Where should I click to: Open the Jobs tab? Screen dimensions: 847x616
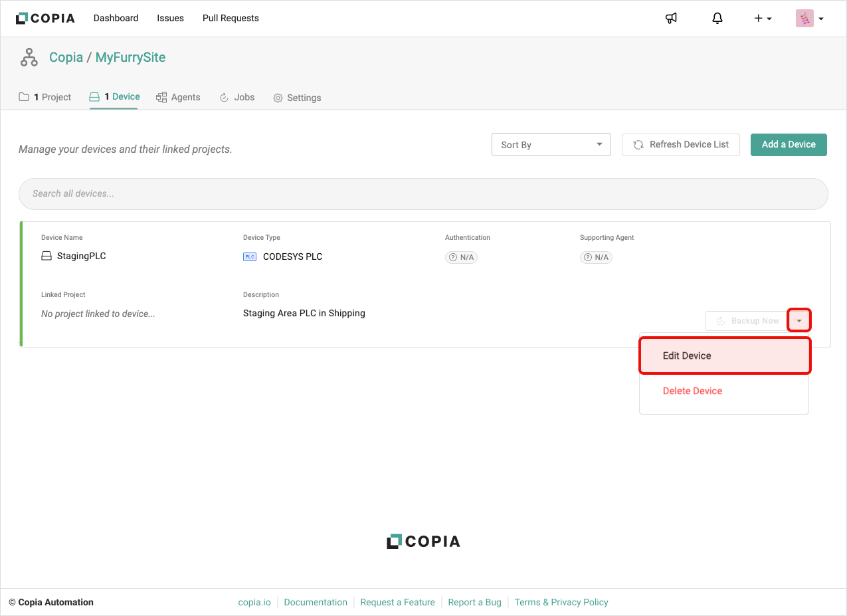click(x=237, y=98)
